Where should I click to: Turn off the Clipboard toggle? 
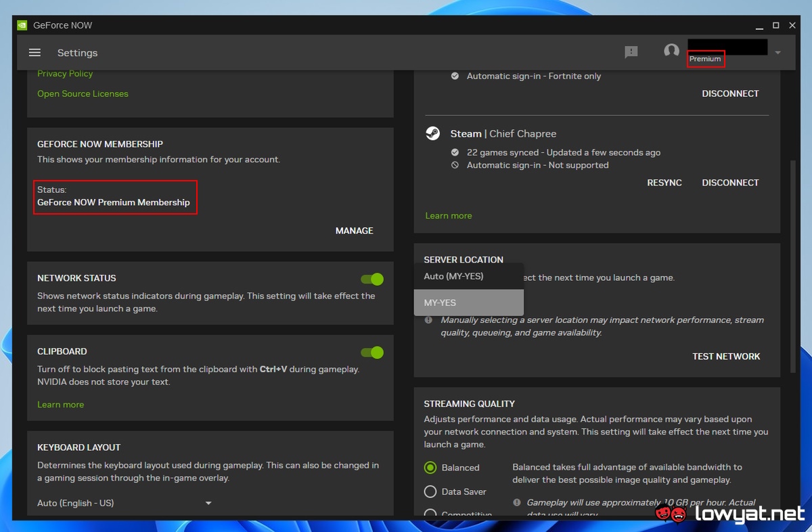(372, 352)
